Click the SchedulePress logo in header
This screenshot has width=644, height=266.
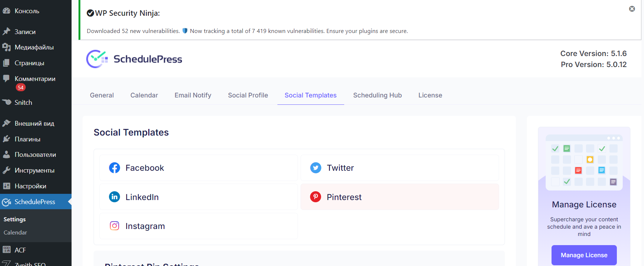coord(134,59)
